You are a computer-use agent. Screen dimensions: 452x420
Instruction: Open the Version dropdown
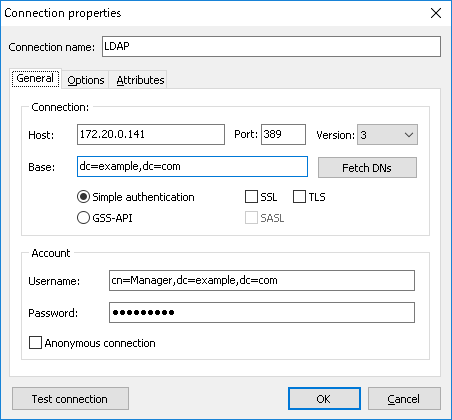point(387,135)
